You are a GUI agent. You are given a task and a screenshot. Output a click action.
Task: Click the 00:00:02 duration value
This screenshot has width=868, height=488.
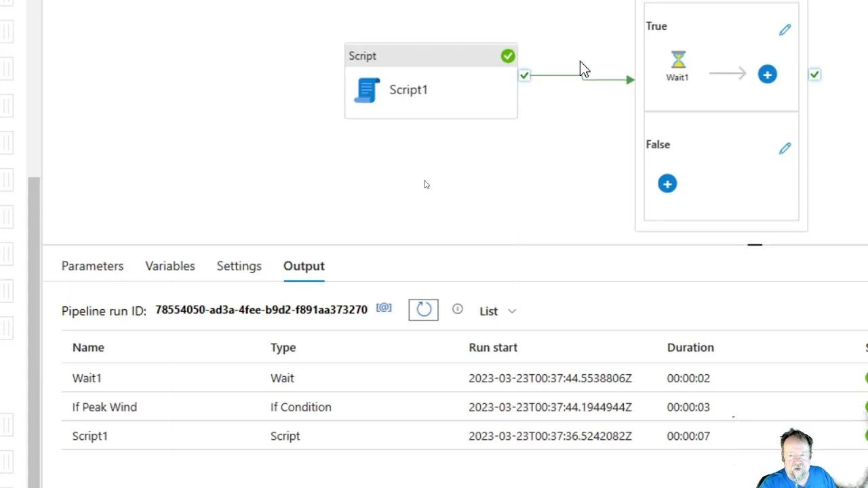pos(688,378)
